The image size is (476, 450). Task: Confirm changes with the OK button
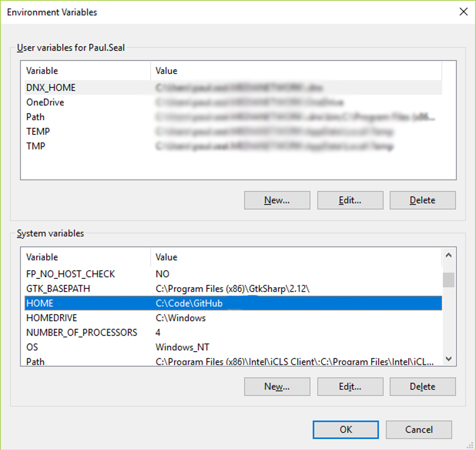pos(345,429)
